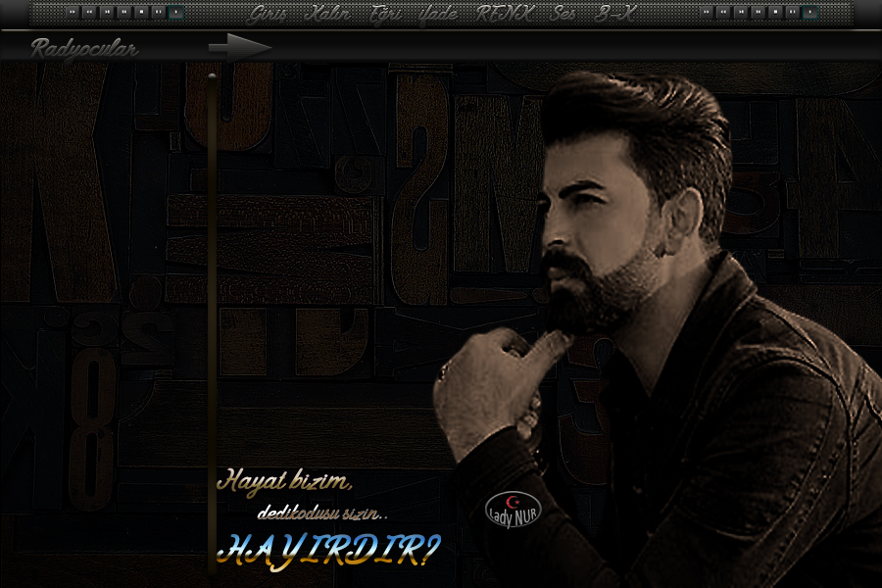This screenshot has height=588, width=882.
Task: Pause using the left playback group
Action: coord(159,12)
